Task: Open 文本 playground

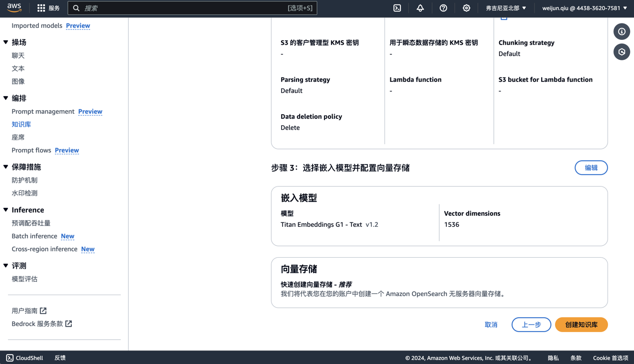Action: click(18, 68)
